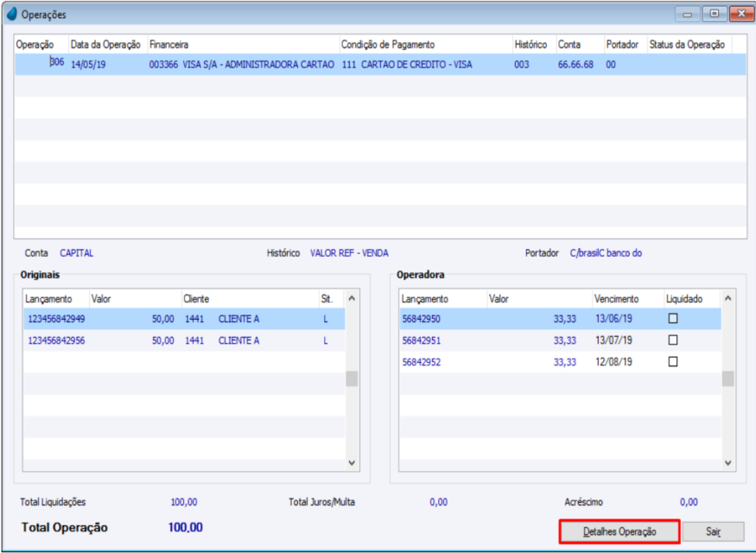Select original lançamento 123456842956 row
Screen dimensions: 756x553
click(173, 340)
